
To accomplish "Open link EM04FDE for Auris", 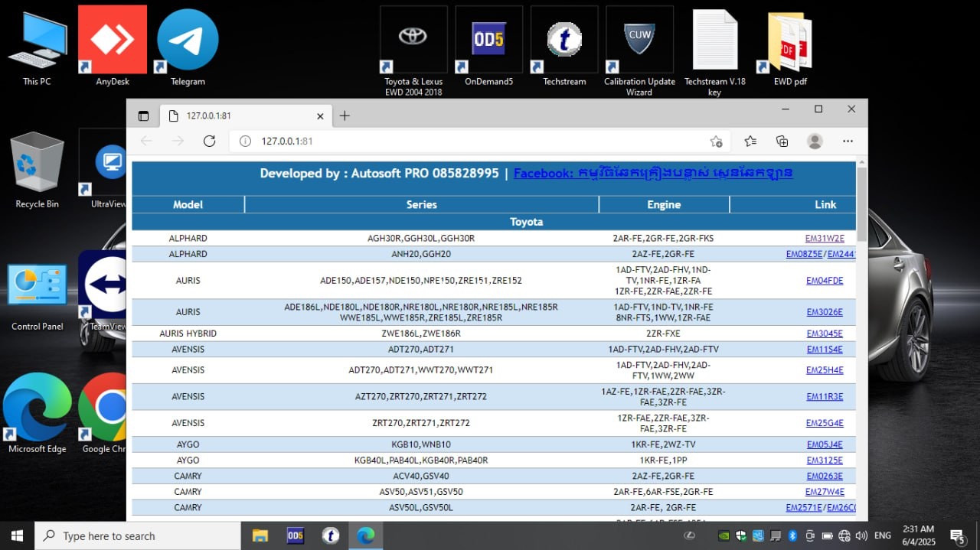I will (x=825, y=281).
